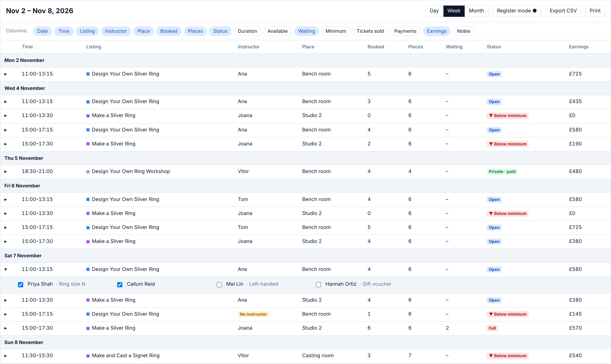Toggle the Duration column chip

click(247, 31)
